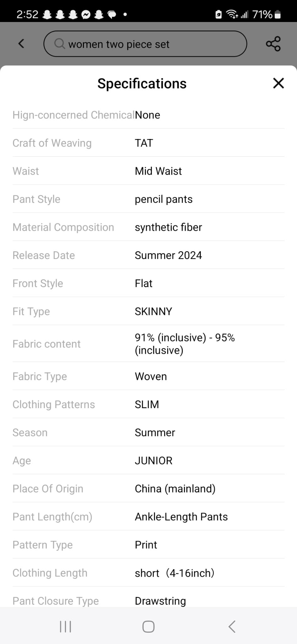
Task: Select the Release Date Summer 2024 row
Action: click(x=148, y=255)
